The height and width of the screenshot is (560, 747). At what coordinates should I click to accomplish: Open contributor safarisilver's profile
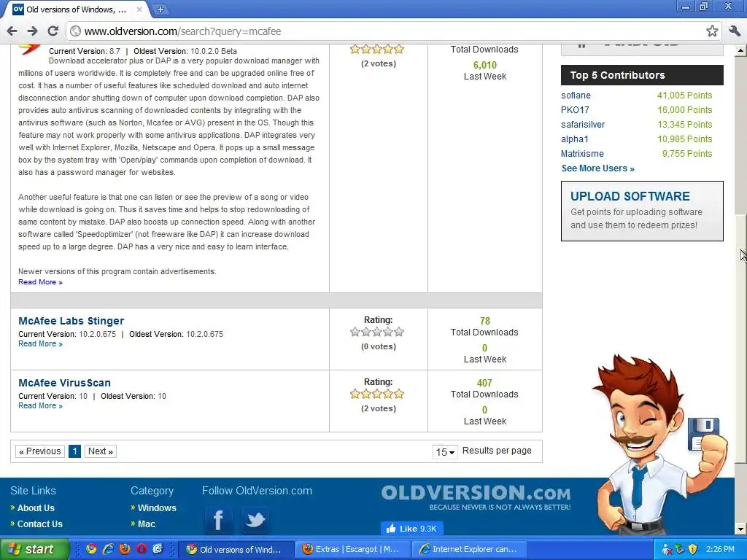pyautogui.click(x=583, y=125)
